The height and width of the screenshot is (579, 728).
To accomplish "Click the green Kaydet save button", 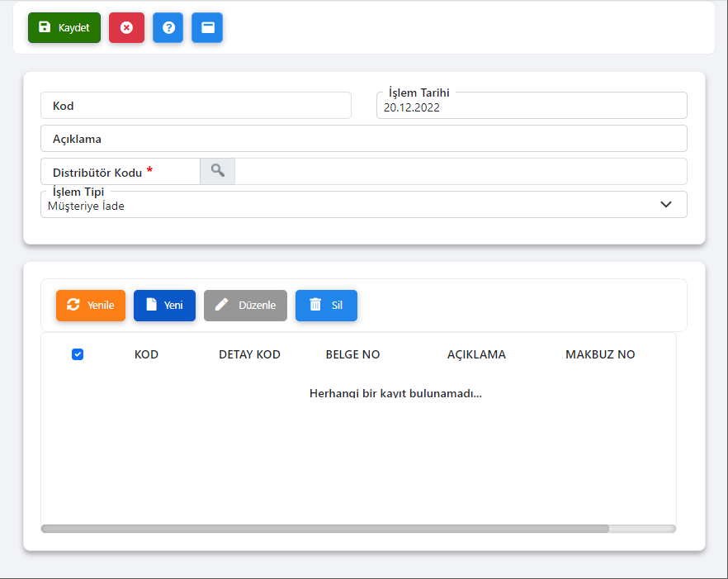I will (64, 27).
